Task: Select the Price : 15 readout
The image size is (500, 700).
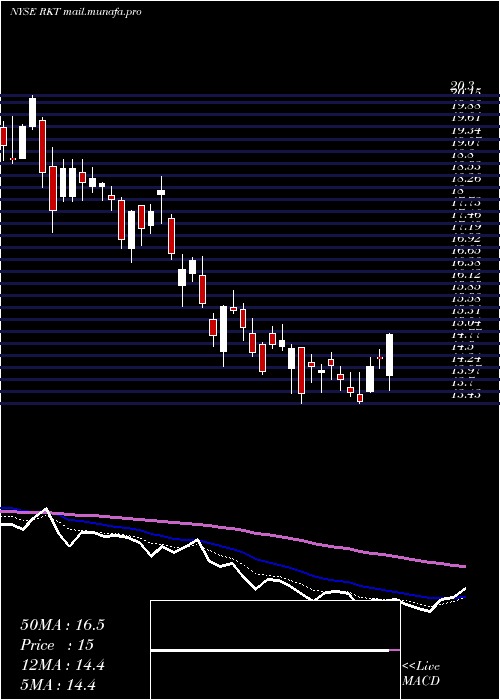Action: click(x=57, y=645)
